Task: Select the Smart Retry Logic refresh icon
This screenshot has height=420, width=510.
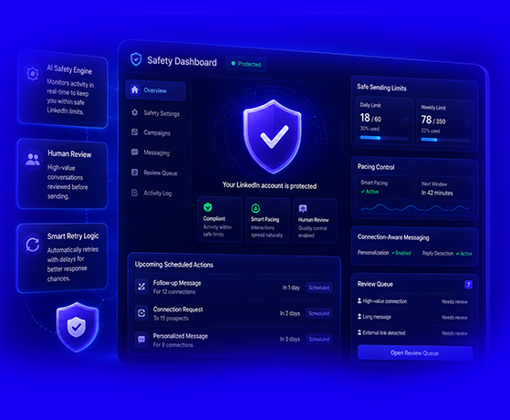Action: click(33, 245)
